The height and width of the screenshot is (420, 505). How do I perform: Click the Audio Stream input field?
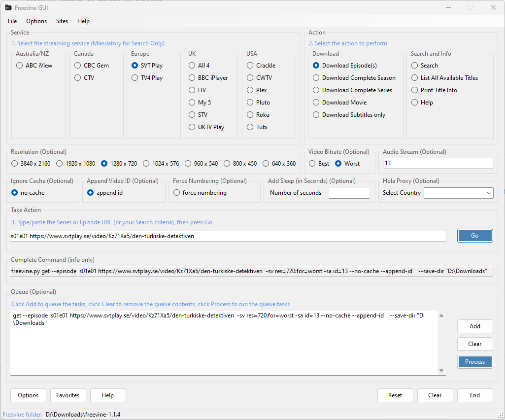[x=438, y=164]
